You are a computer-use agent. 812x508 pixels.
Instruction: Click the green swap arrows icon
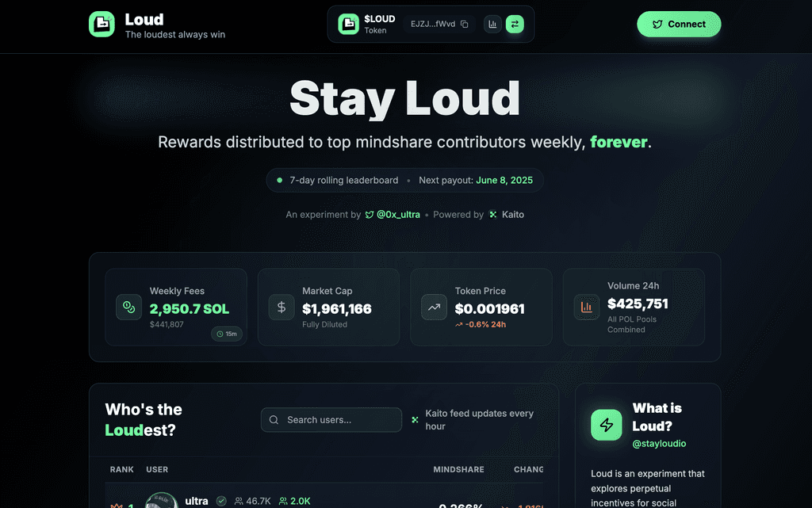pyautogui.click(x=515, y=24)
